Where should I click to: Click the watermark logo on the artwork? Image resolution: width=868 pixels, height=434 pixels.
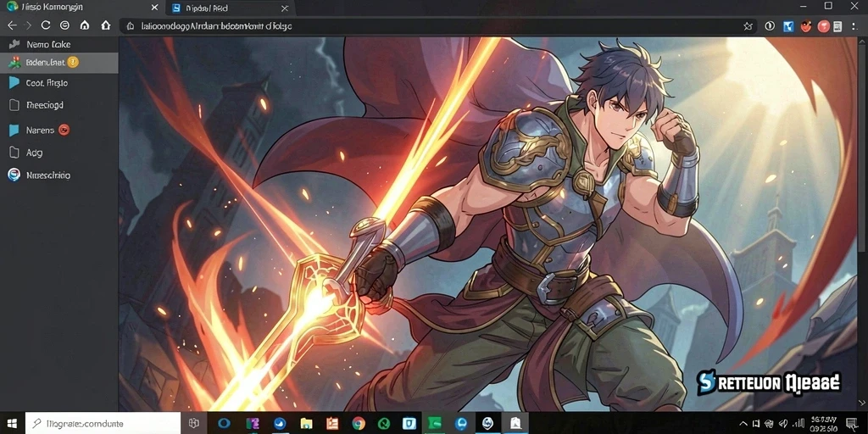click(770, 382)
